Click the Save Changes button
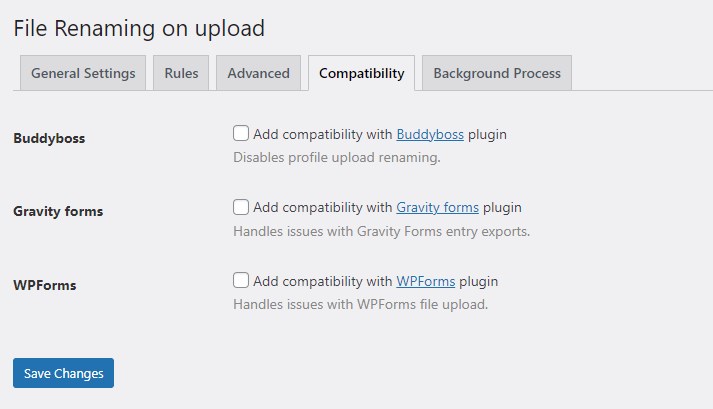The height and width of the screenshot is (409, 713). pyautogui.click(x=64, y=373)
